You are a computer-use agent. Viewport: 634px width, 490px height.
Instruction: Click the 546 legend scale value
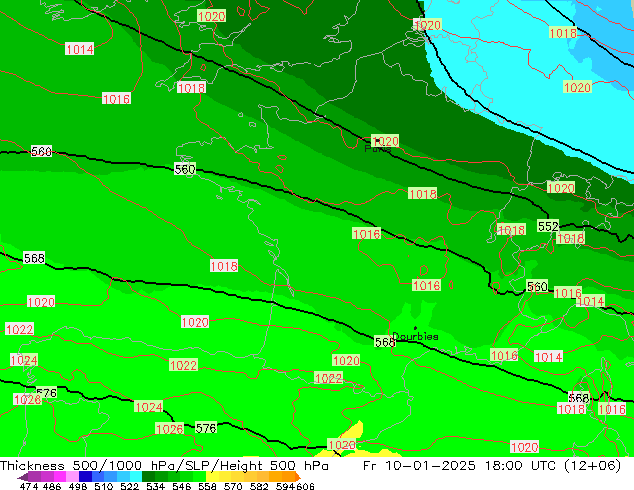(181, 486)
